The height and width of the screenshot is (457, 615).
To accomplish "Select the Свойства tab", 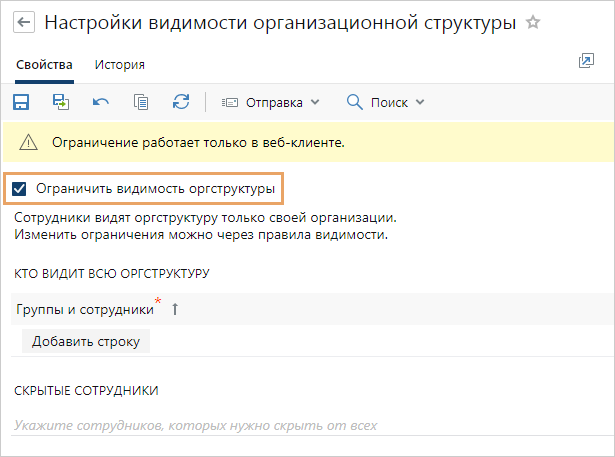I will point(44,65).
